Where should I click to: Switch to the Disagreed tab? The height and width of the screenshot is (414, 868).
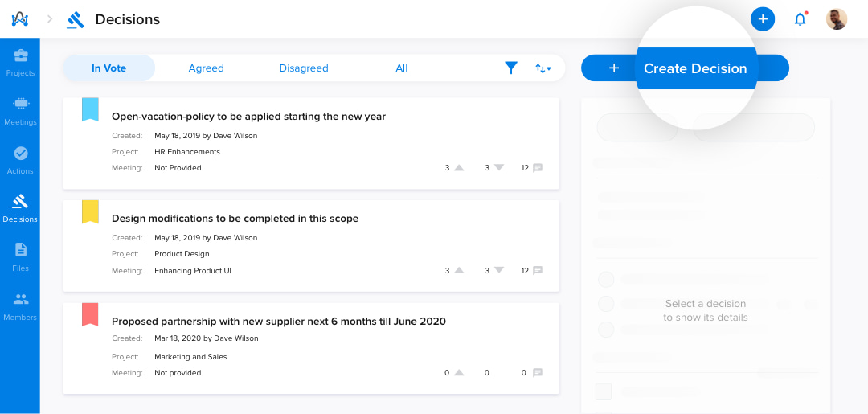pyautogui.click(x=304, y=68)
